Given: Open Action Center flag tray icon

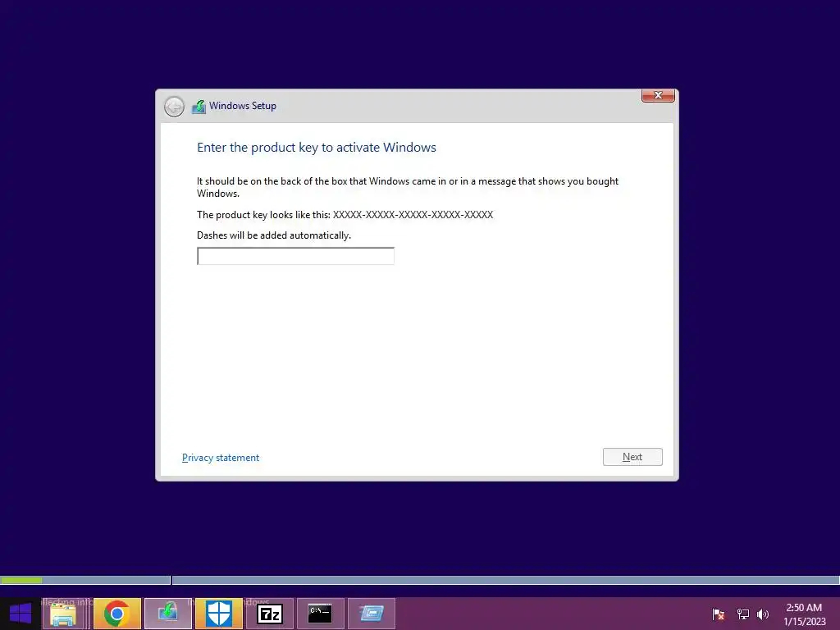Looking at the screenshot, I should tap(719, 614).
